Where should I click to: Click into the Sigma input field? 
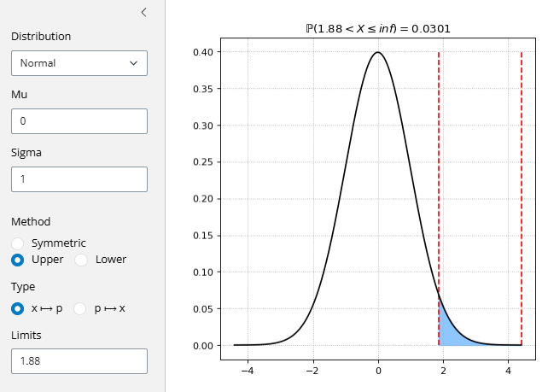[79, 179]
